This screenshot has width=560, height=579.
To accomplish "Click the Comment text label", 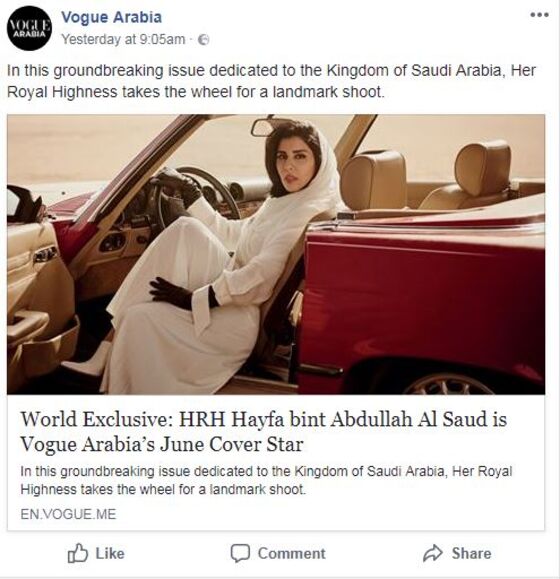I will click(292, 553).
